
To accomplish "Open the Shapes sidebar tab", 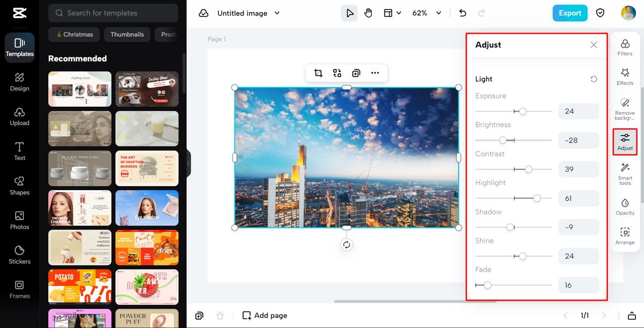I will [x=20, y=186].
